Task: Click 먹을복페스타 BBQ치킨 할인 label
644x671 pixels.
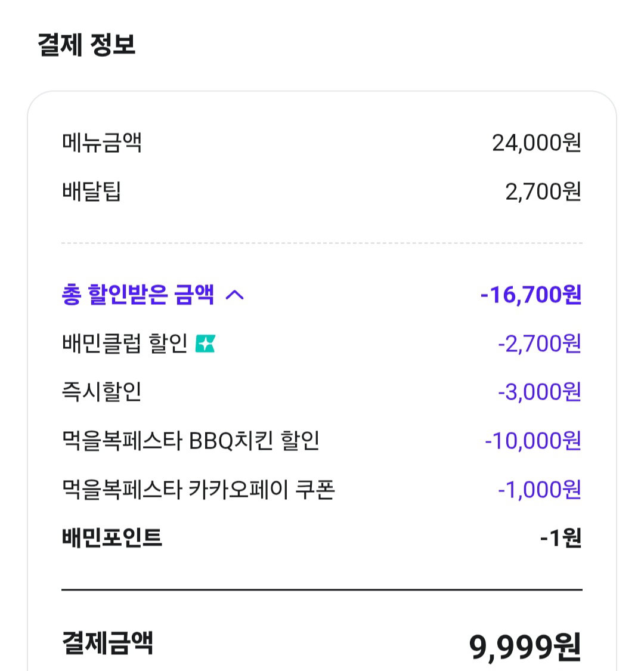Action: [191, 440]
